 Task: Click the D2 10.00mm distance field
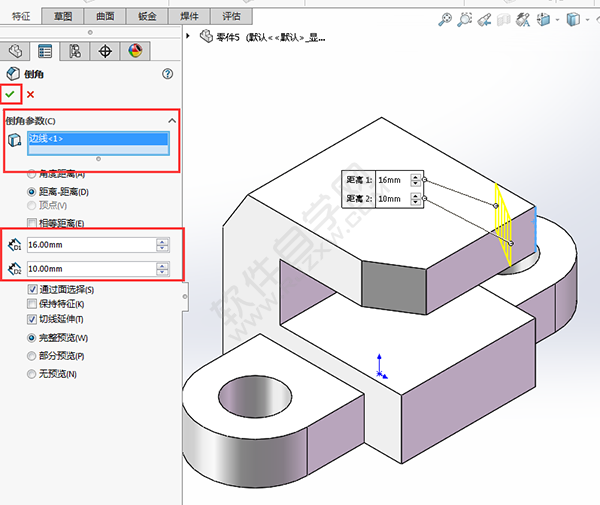pos(92,269)
